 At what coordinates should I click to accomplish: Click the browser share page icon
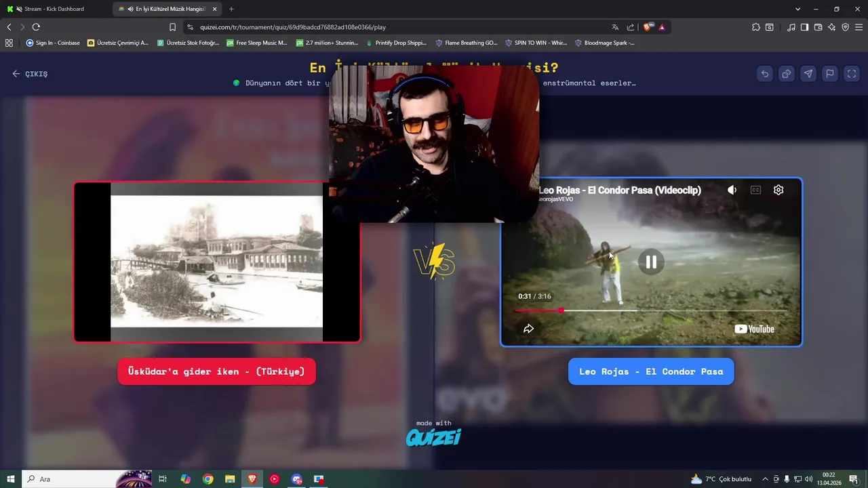[x=631, y=27]
